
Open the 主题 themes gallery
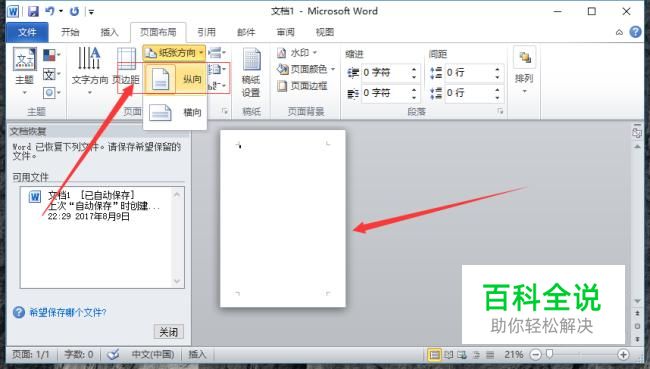24,71
